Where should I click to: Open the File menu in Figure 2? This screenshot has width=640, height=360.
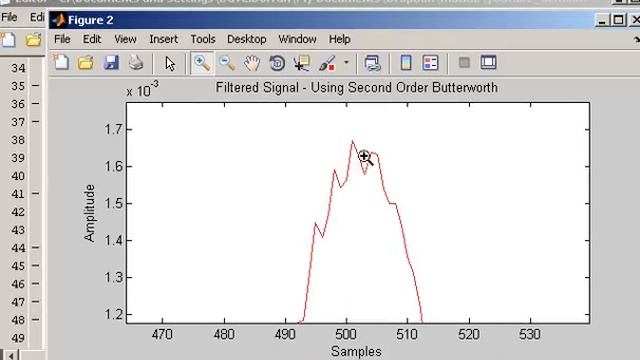(x=62, y=39)
